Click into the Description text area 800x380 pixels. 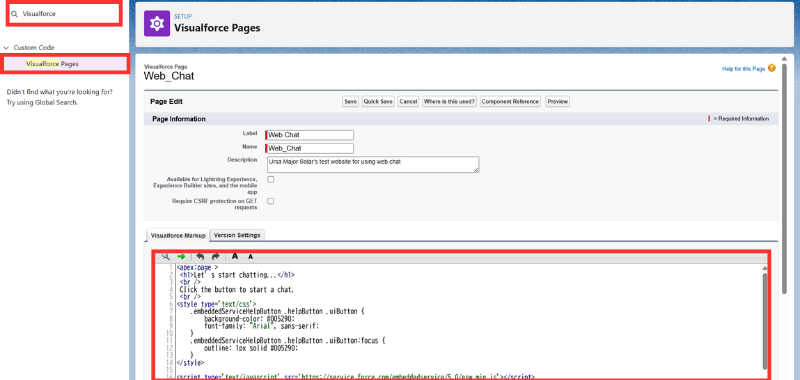point(372,164)
